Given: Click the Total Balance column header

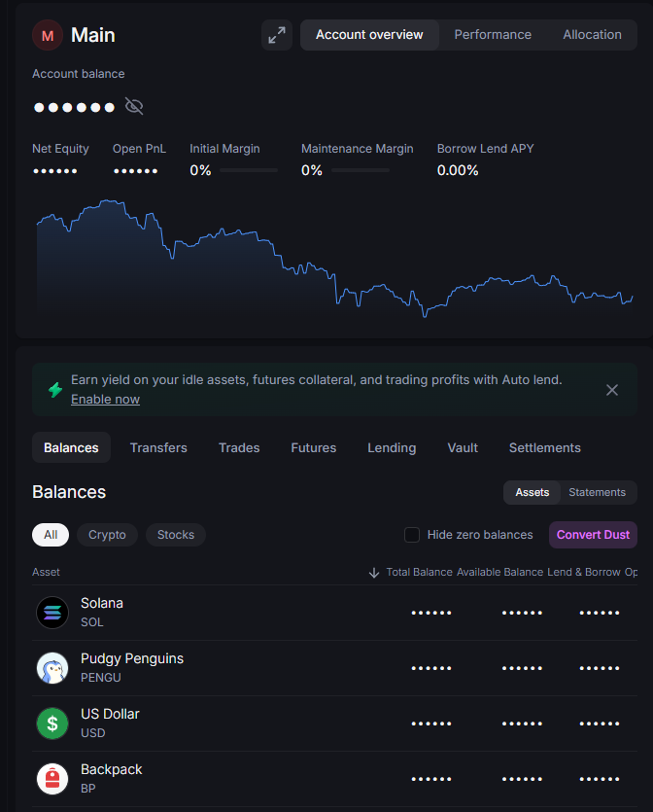Looking at the screenshot, I should (419, 572).
